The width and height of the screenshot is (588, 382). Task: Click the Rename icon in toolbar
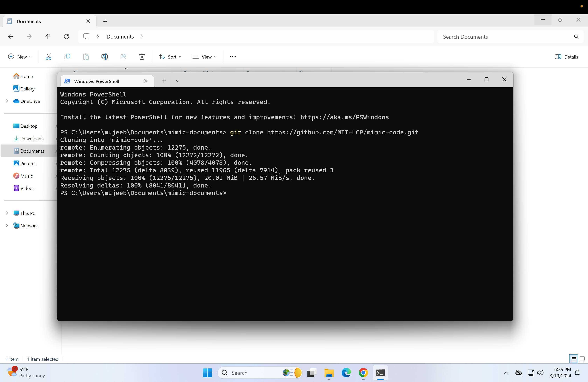pyautogui.click(x=104, y=57)
